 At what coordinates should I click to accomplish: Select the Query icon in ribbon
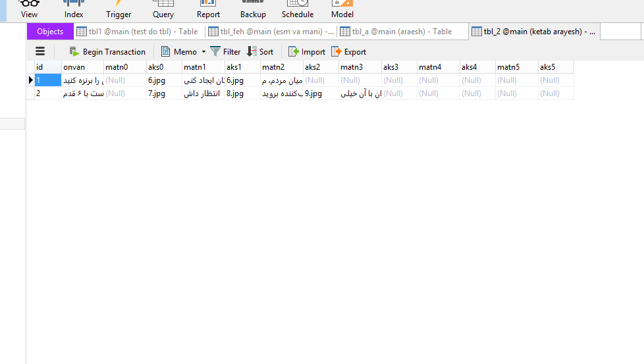pyautogui.click(x=163, y=9)
